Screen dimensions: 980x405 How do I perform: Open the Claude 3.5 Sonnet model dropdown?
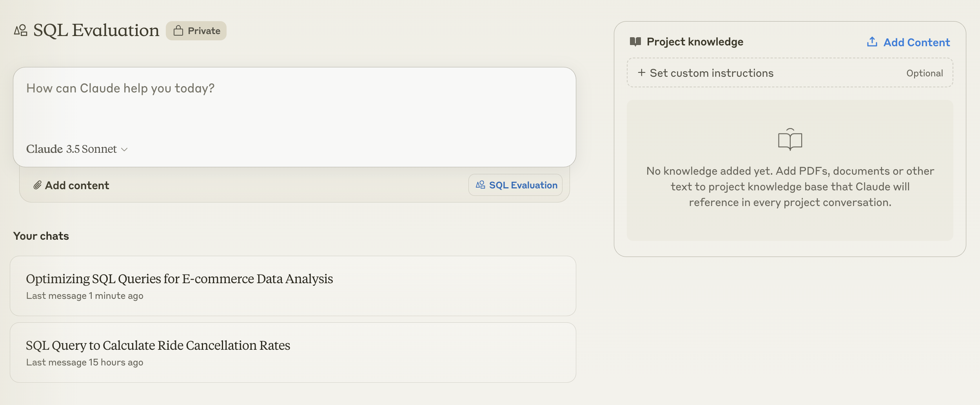coord(77,149)
